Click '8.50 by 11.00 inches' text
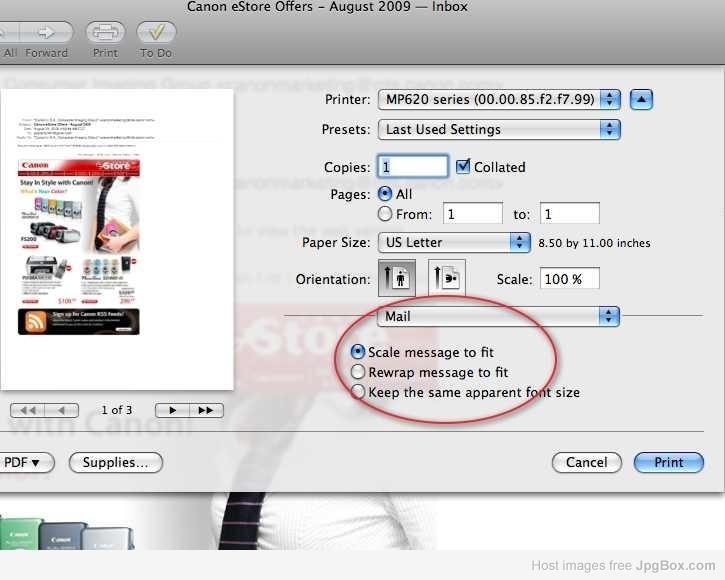The width and height of the screenshot is (725, 580). point(594,243)
